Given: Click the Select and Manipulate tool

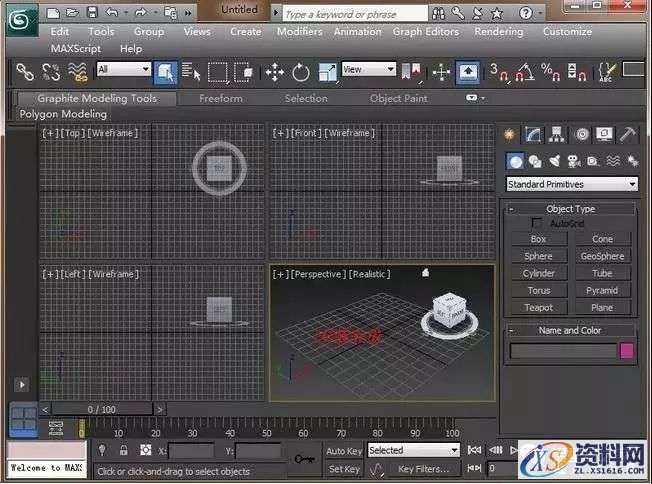Looking at the screenshot, I should pos(441,72).
